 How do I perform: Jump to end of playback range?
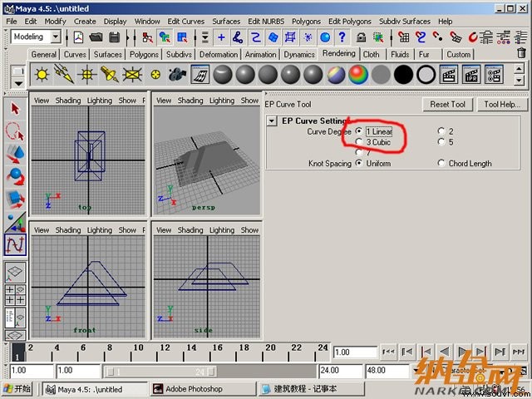pyautogui.click(x=518, y=352)
